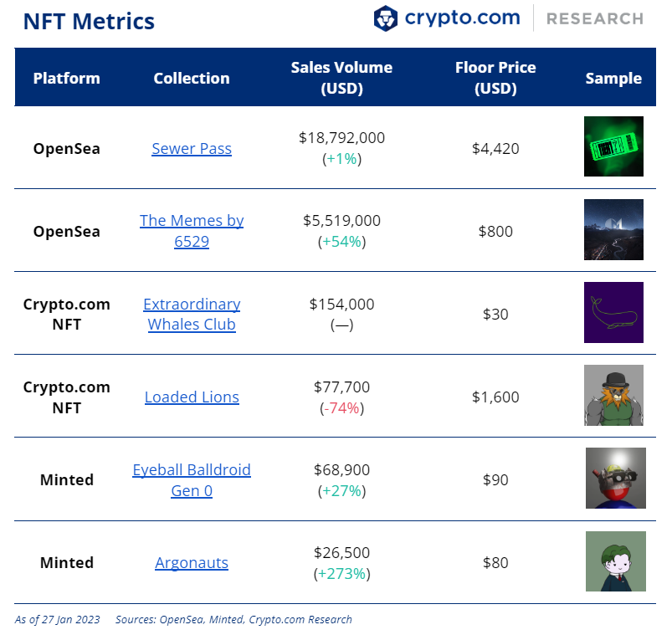Click the +273% change figure
The image size is (672, 635).
coord(341,574)
